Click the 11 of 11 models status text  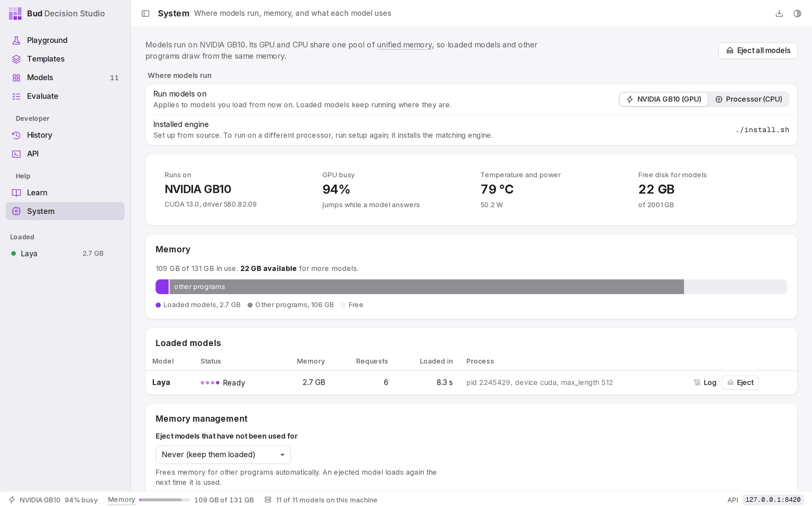click(x=326, y=500)
